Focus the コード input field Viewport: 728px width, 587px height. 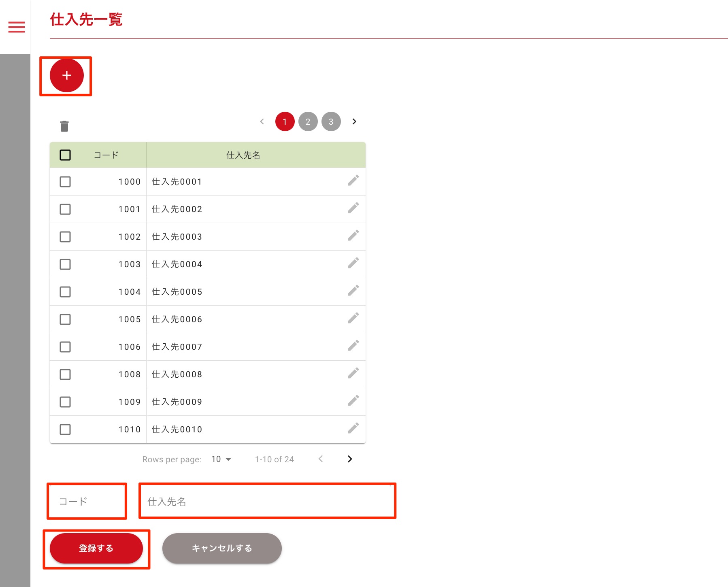click(x=87, y=501)
